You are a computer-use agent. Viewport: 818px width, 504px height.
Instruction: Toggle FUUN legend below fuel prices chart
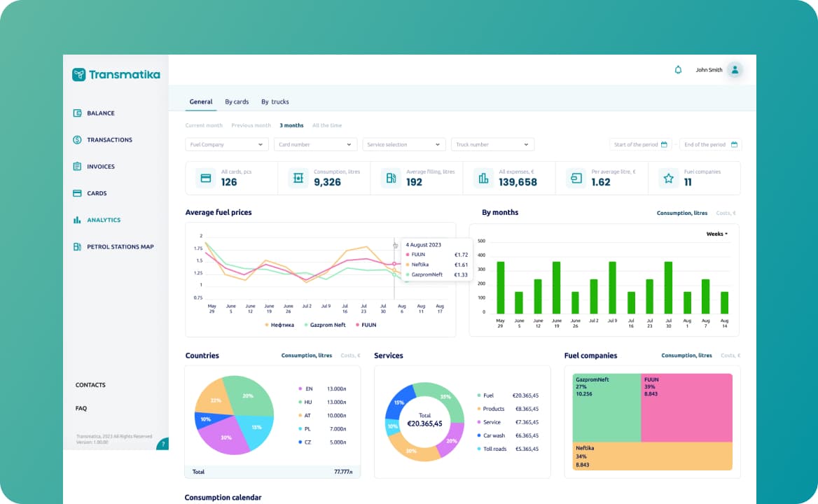(366, 325)
